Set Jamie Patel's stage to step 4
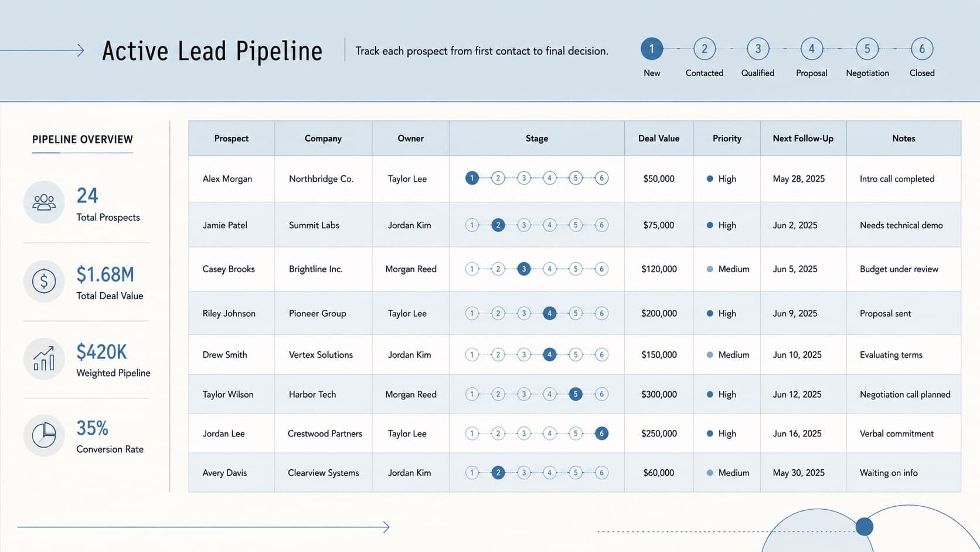 [550, 225]
